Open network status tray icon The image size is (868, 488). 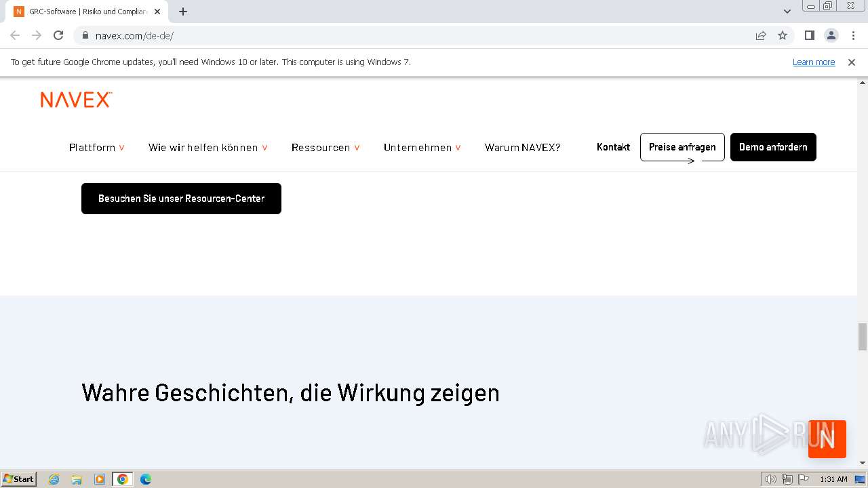[787, 479]
